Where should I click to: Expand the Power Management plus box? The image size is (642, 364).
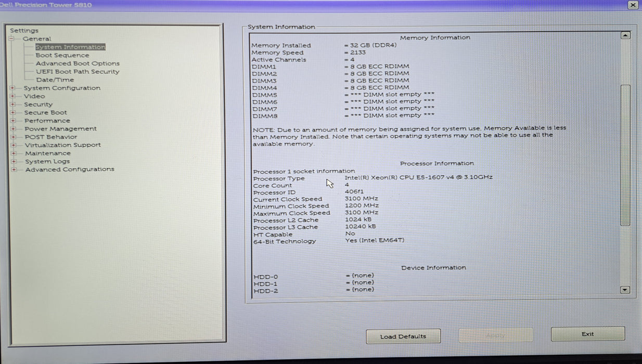[x=13, y=128]
